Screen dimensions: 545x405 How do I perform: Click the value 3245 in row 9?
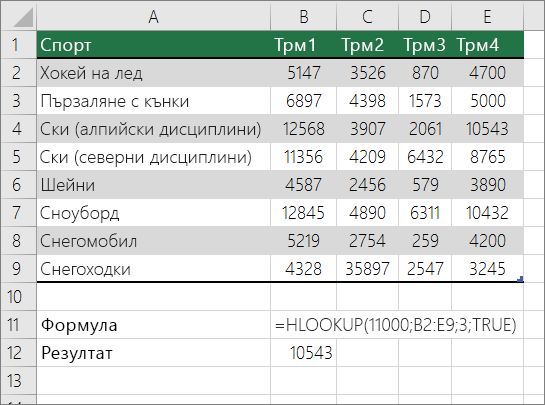(x=487, y=268)
